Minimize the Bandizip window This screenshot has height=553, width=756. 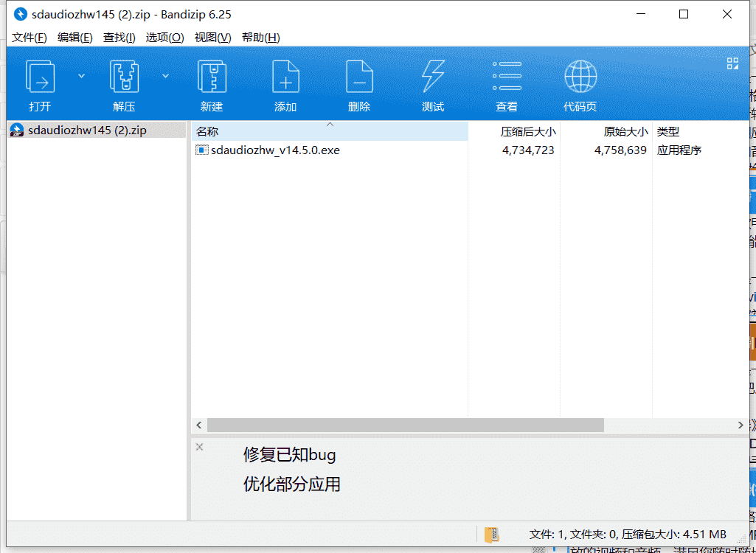[640, 15]
